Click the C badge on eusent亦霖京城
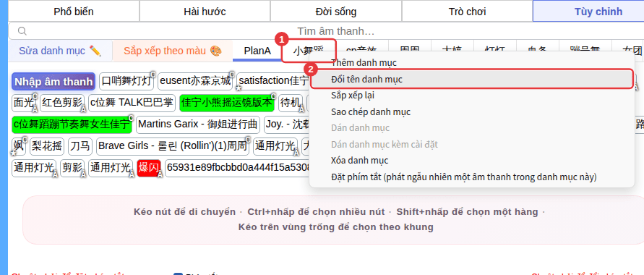The image size is (644, 275). click(231, 75)
